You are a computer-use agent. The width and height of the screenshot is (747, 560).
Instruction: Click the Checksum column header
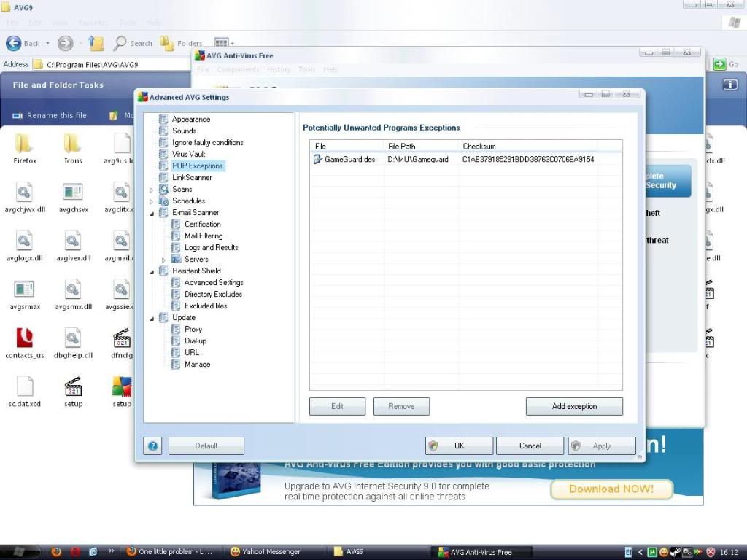pos(528,146)
